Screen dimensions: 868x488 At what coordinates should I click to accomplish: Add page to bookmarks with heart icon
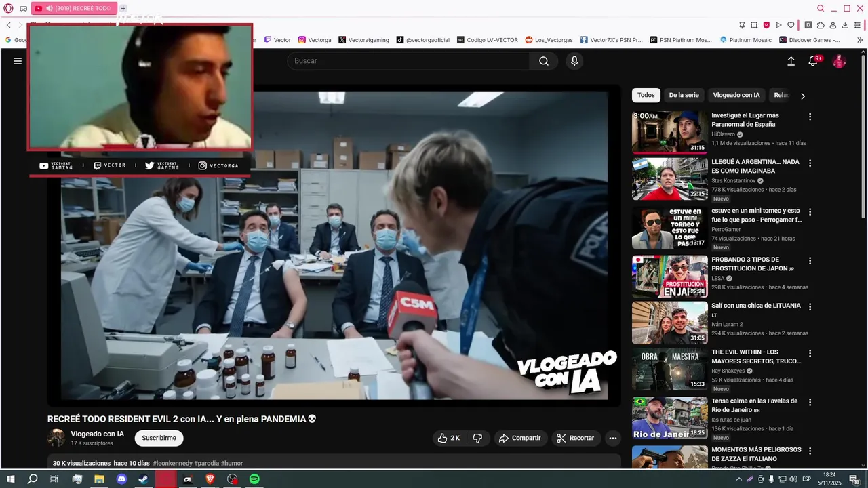791,25
